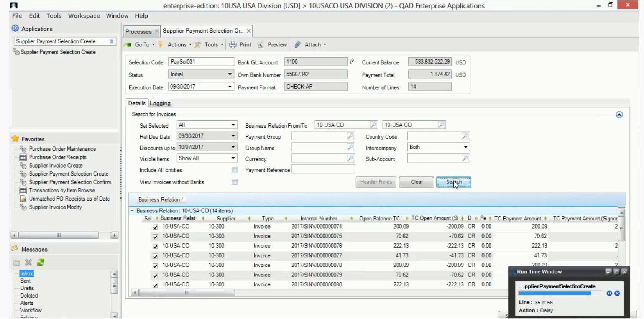Open the Workspace menu
This screenshot has height=319, width=644.
[84, 16]
